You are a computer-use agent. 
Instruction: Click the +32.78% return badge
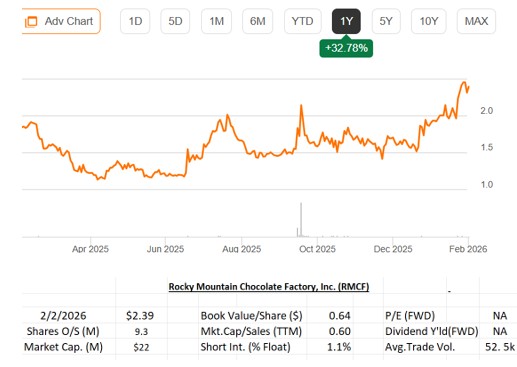346,48
